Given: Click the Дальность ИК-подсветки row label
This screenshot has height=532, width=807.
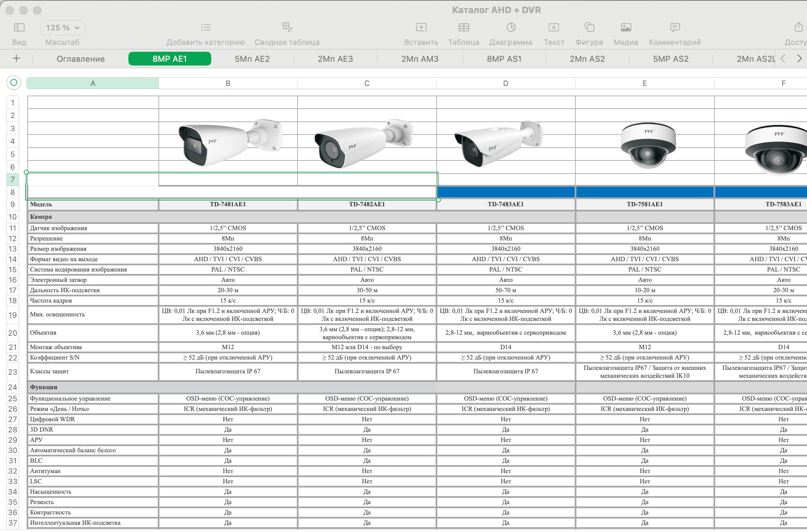Looking at the screenshot, I should click(93, 290).
